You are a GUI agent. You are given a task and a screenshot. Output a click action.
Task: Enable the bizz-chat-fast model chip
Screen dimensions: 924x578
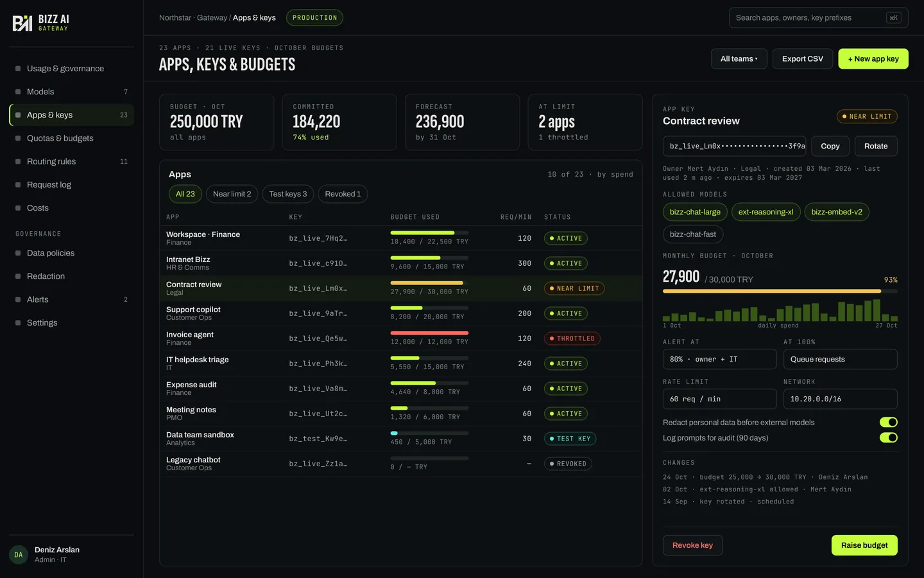(x=693, y=234)
